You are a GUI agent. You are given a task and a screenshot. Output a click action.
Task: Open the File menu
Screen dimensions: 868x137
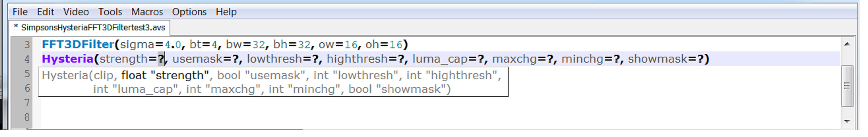(x=20, y=12)
